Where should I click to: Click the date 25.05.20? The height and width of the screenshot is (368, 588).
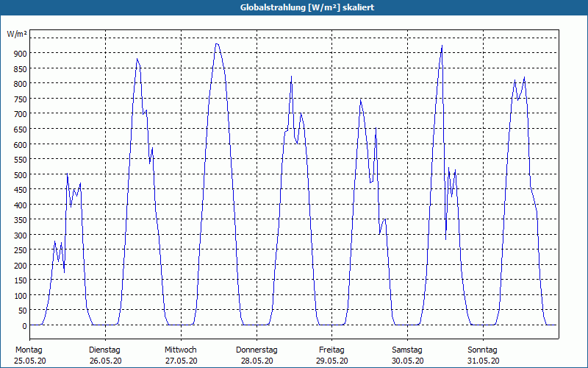pos(30,361)
